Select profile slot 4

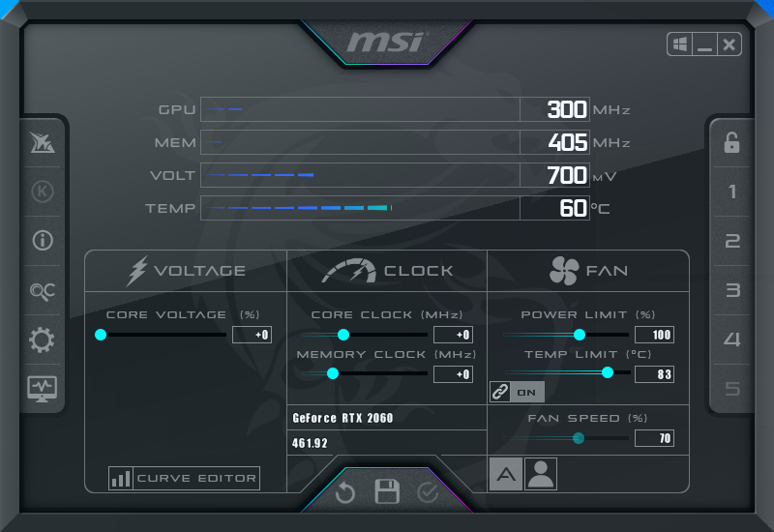click(x=732, y=340)
